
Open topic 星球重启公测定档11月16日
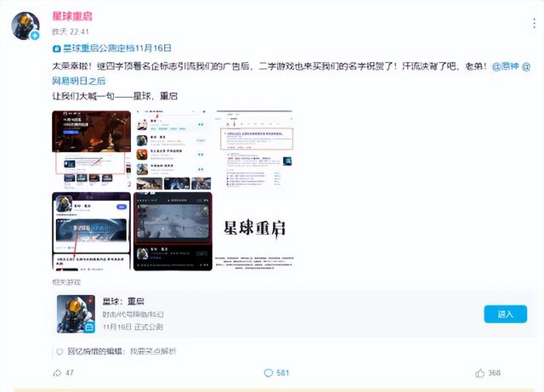click(x=117, y=48)
